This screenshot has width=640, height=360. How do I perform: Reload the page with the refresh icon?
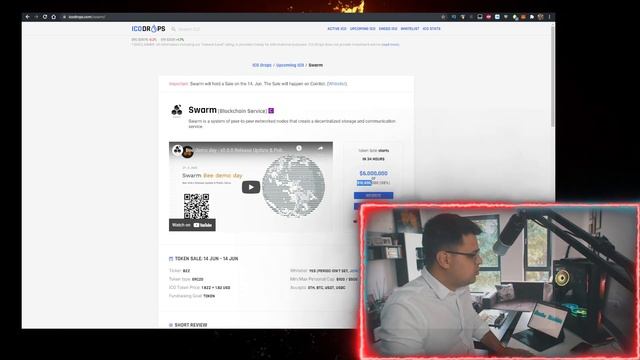coord(45,17)
